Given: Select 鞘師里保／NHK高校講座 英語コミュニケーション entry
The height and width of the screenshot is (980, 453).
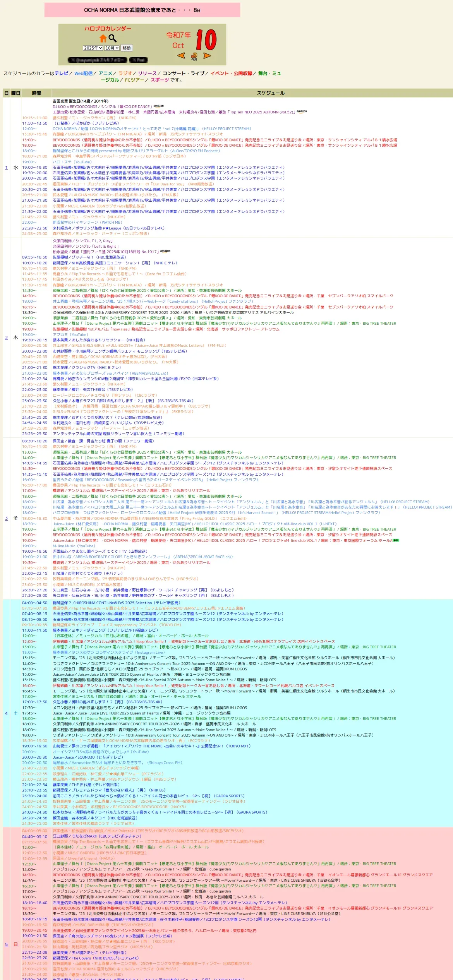Looking at the screenshot, I should tap(115, 263).
